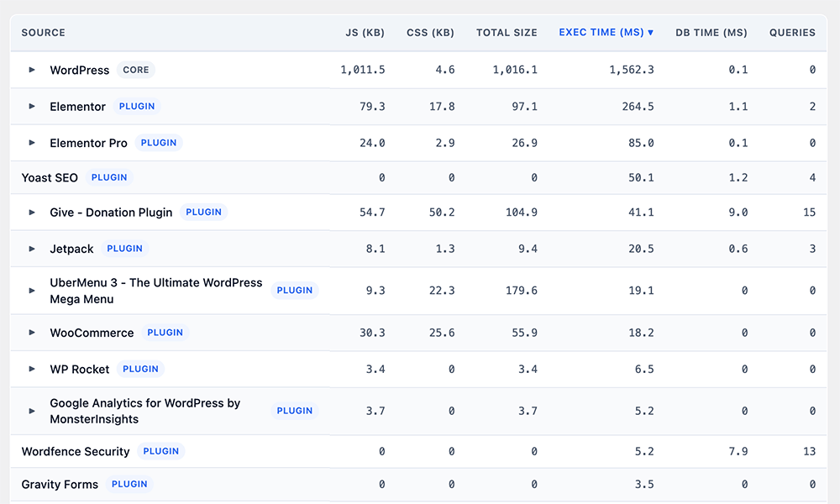840x504 pixels.
Task: Sort table by Queries column
Action: (792, 33)
